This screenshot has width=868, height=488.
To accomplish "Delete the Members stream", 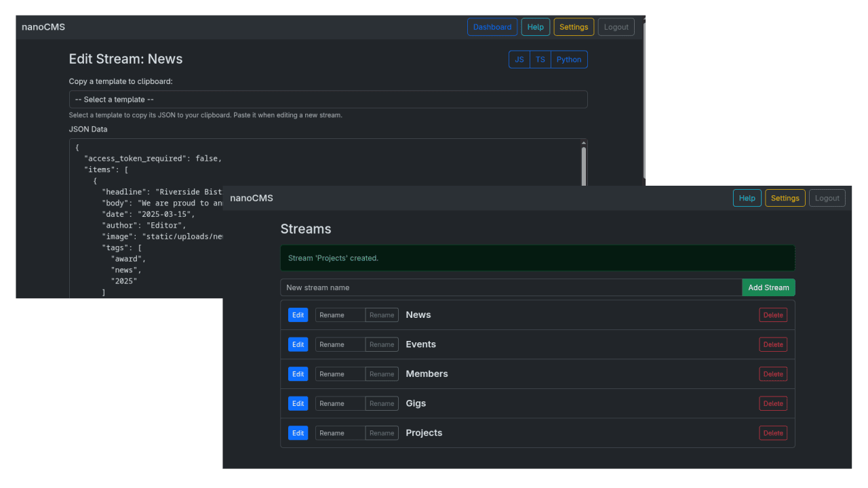I will pyautogui.click(x=773, y=374).
